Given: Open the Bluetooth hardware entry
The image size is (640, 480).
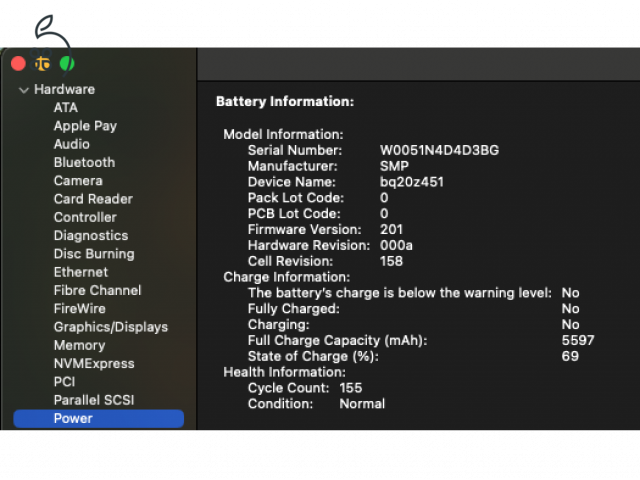Looking at the screenshot, I should point(84,162).
